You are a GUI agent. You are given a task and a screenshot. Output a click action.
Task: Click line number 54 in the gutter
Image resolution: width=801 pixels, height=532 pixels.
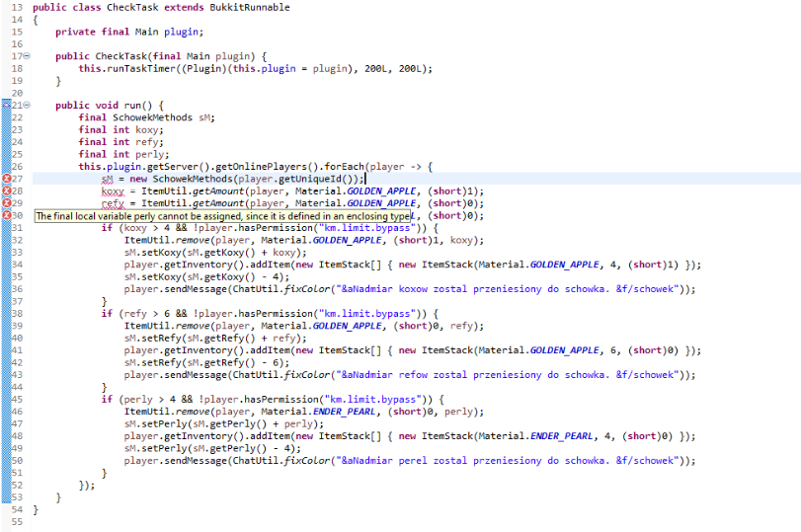pos(17,509)
